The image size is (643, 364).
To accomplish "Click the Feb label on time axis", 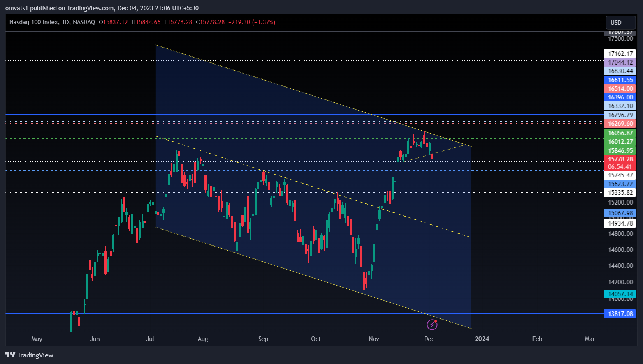I will click(537, 339).
